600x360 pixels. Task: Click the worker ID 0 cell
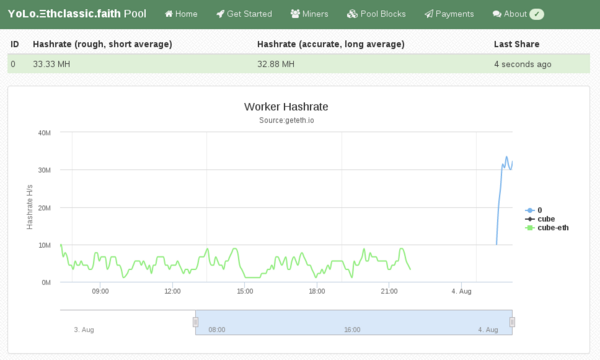(x=13, y=64)
